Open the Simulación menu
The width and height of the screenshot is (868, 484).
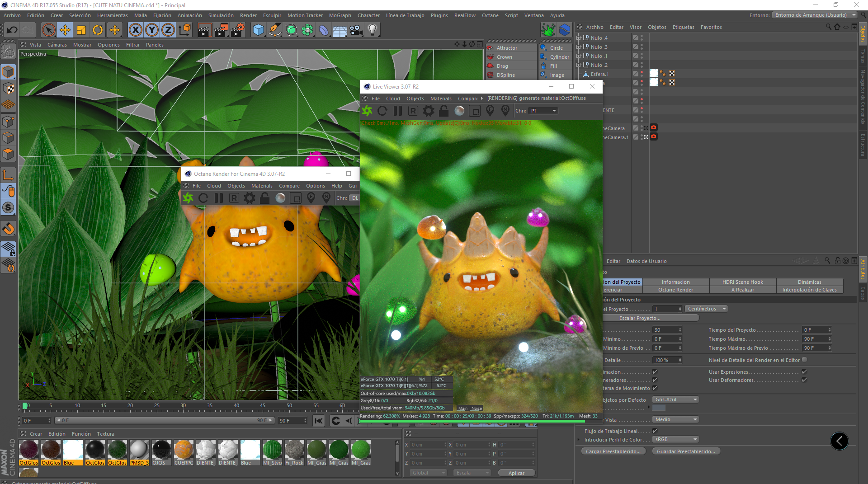221,15
